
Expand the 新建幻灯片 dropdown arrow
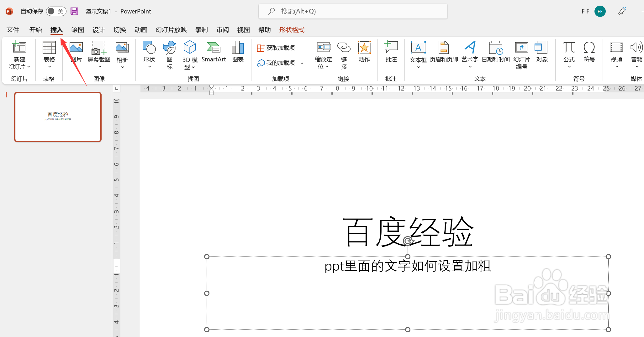pyautogui.click(x=29, y=67)
